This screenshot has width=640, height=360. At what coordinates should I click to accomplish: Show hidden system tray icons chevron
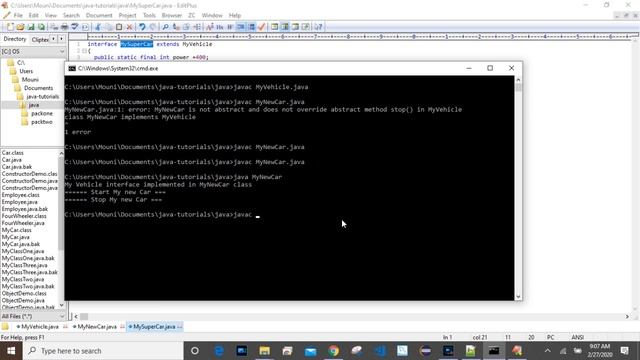pos(547,351)
